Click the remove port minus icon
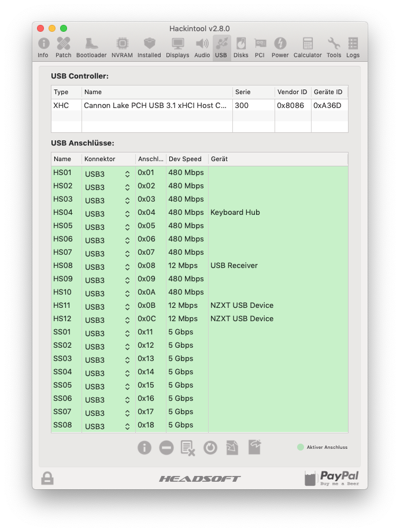This screenshot has width=400, height=532. pos(166,448)
